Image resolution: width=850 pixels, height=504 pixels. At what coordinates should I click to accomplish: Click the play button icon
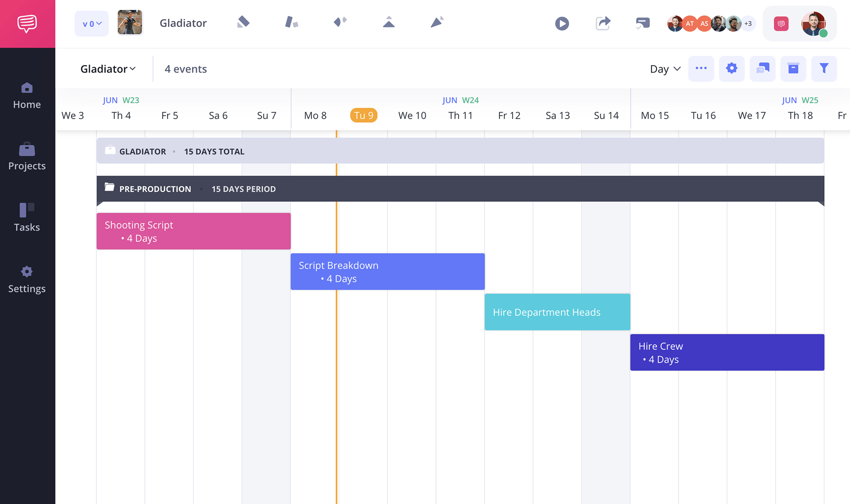[x=562, y=23]
